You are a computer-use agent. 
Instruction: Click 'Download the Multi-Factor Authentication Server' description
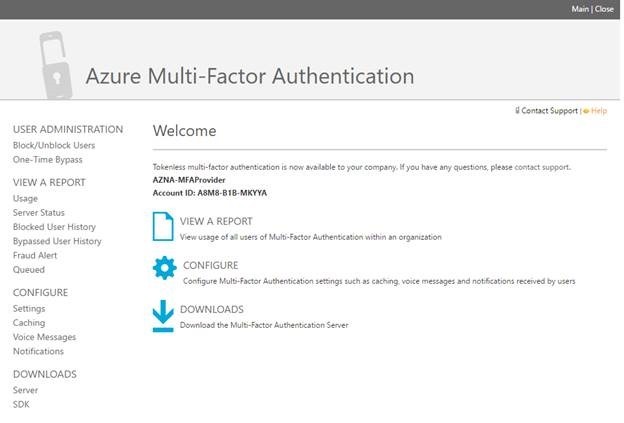pos(264,325)
